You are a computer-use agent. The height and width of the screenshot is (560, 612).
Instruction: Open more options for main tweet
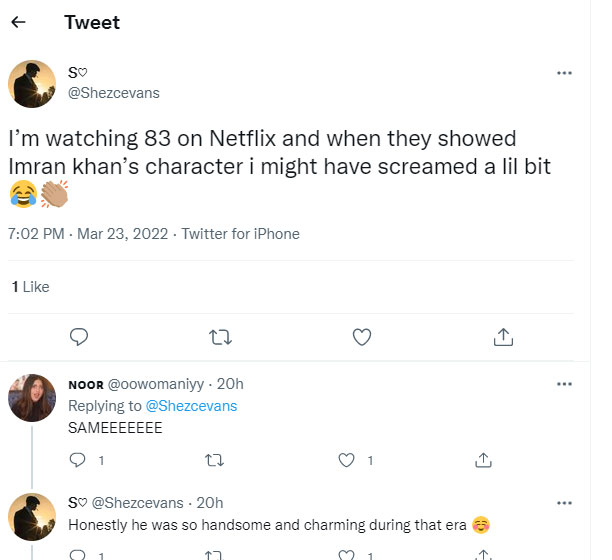pyautogui.click(x=564, y=73)
